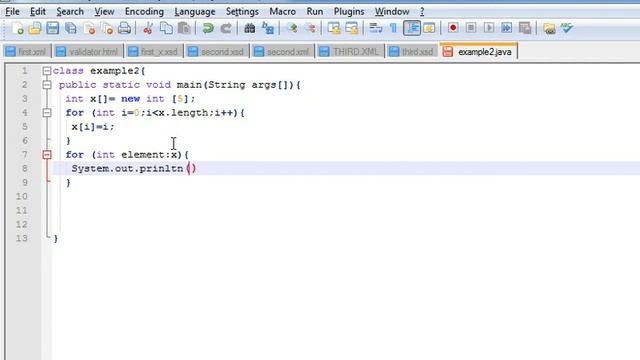Screen dimensions: 640x360
Task: Click the Zoom Out icon
Action: [310, 28]
